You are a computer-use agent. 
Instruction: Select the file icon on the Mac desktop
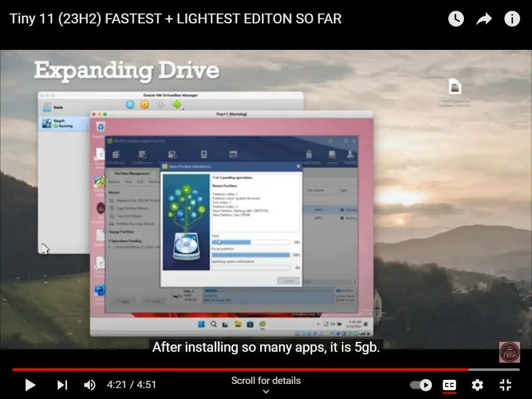(x=455, y=86)
